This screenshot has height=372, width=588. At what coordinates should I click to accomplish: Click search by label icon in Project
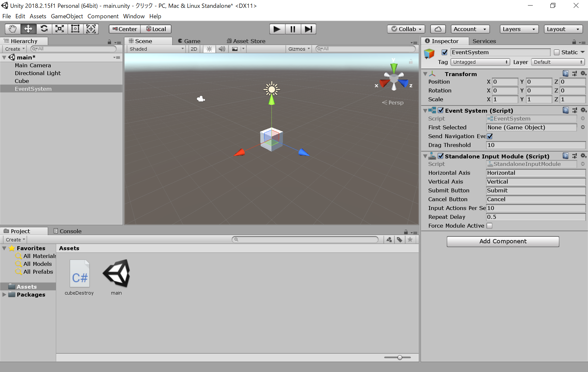400,240
